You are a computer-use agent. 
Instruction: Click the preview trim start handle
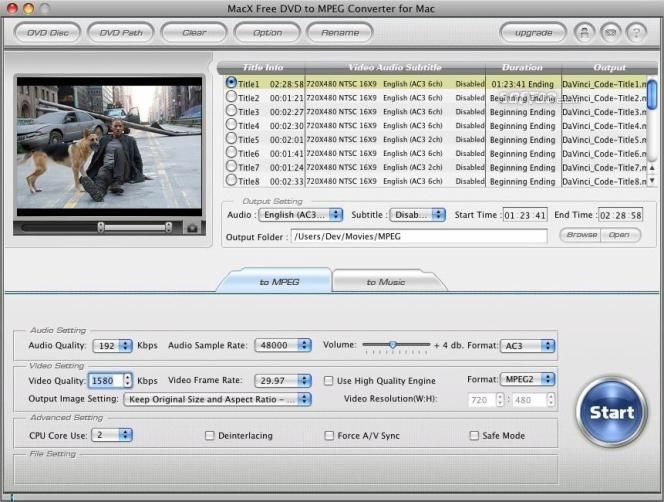[x=100, y=227]
